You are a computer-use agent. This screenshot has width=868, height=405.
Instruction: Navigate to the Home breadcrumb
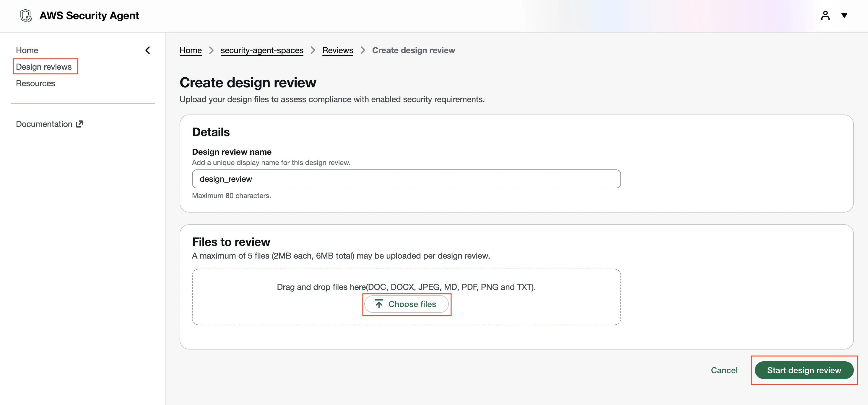click(x=191, y=50)
